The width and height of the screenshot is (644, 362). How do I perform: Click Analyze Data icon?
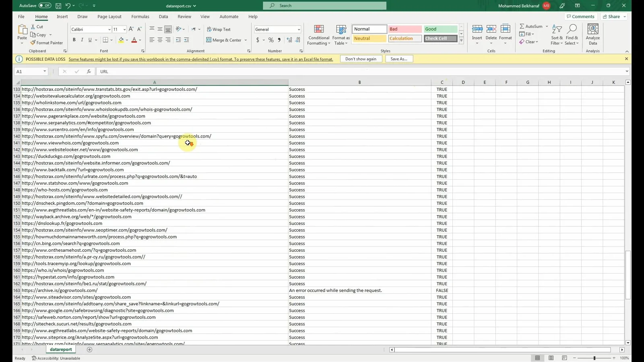coord(593,35)
